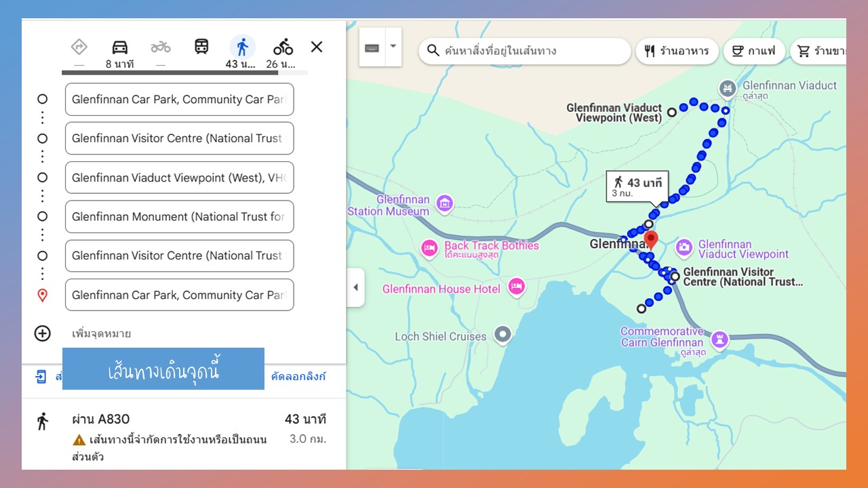Open the keyboard input tool icon
This screenshot has width=868, height=488.
(x=372, y=47)
